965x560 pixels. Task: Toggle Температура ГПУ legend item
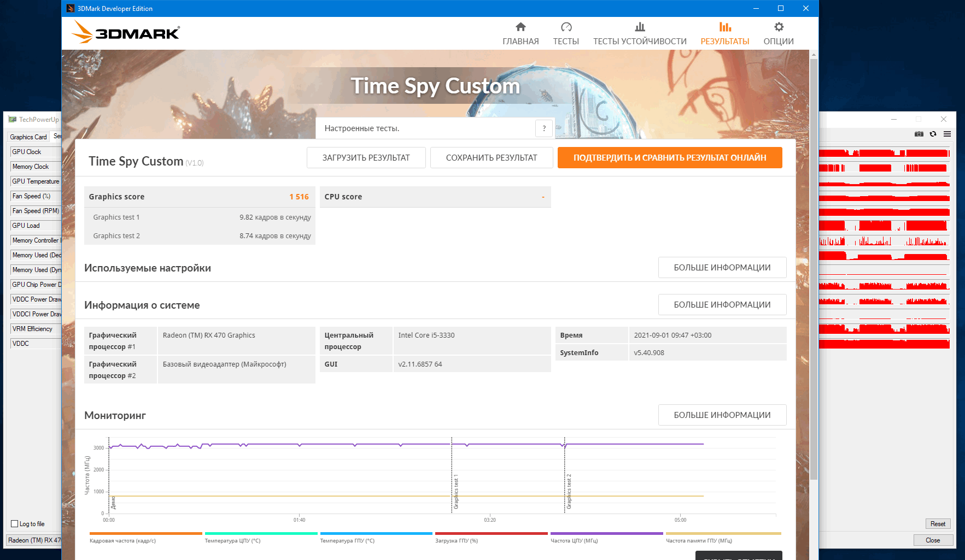pyautogui.click(x=376, y=538)
